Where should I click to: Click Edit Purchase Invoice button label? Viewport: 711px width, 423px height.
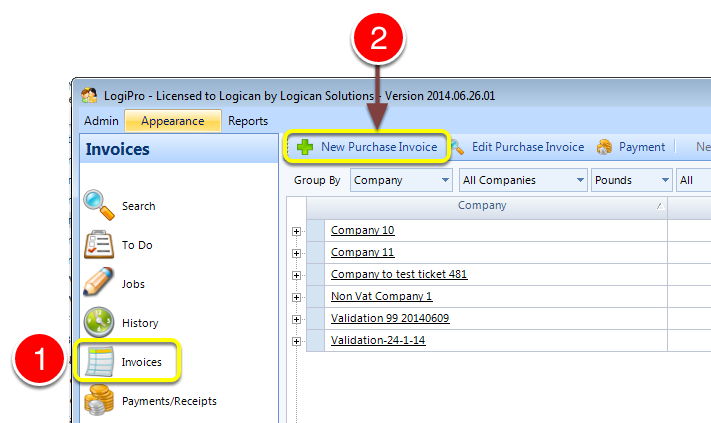[x=528, y=147]
